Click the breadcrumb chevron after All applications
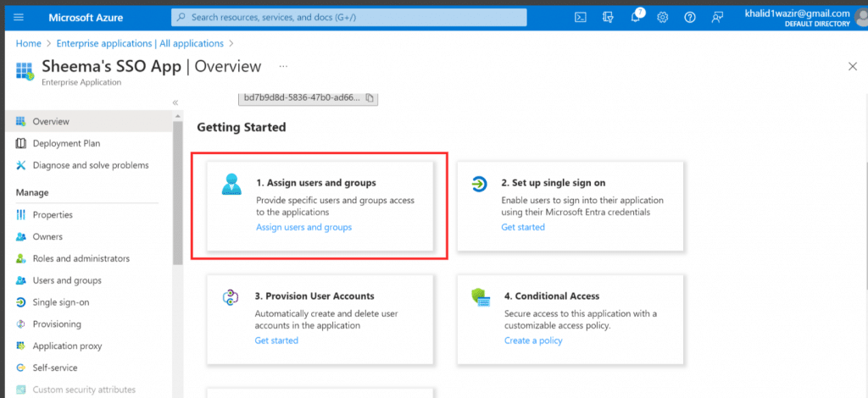Viewport: 868px width, 398px height. click(x=231, y=43)
